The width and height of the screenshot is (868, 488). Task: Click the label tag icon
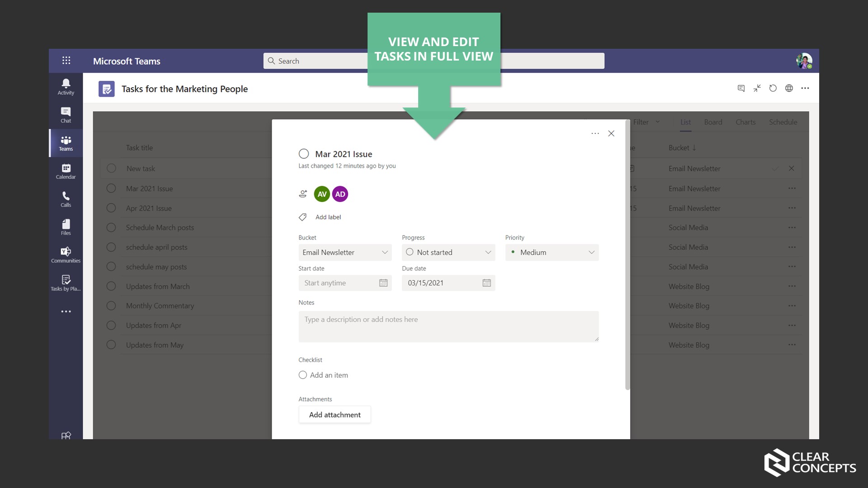pos(302,217)
